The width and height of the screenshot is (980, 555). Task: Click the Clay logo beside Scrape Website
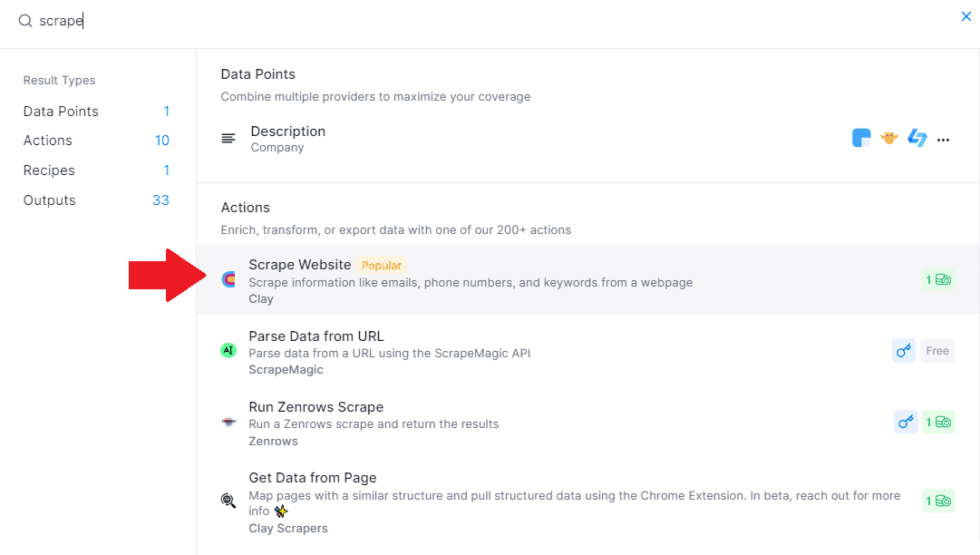(x=228, y=279)
